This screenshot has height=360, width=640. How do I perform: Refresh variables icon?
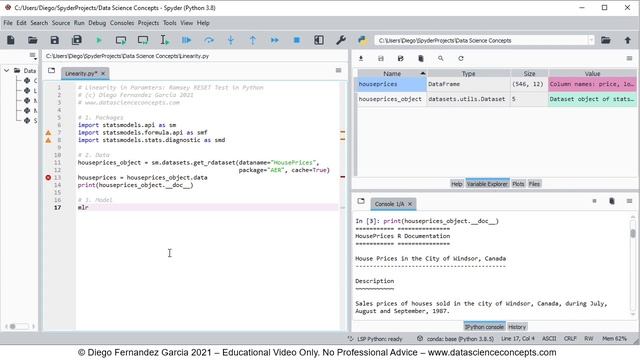pyautogui.click(x=461, y=58)
